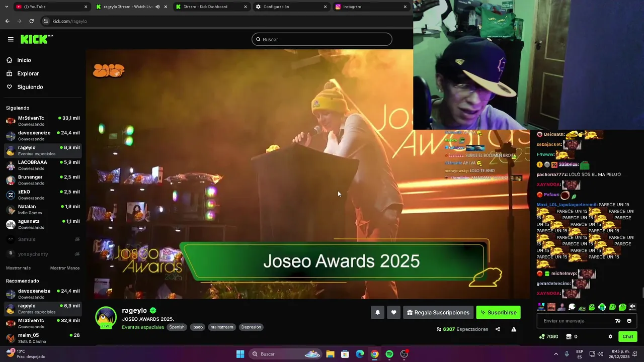This screenshot has height=362, width=644.
Task: Click the green Suscribirse button
Action: click(x=499, y=312)
